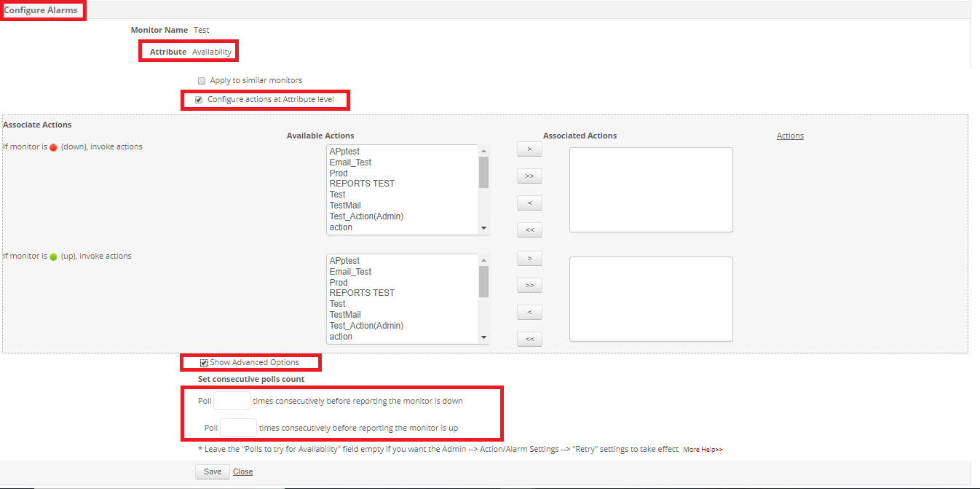Image resolution: width=980 pixels, height=489 pixels.
Task: Click the single right-arrow button for down actions
Action: (529, 149)
